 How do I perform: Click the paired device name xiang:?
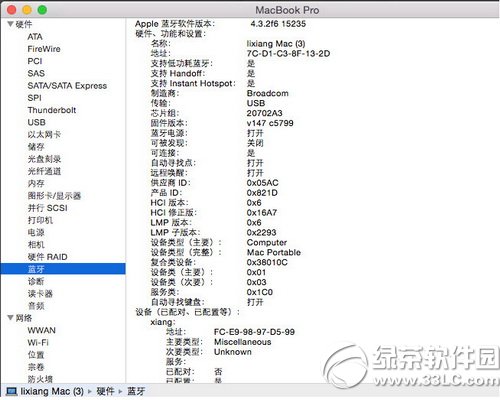163,322
